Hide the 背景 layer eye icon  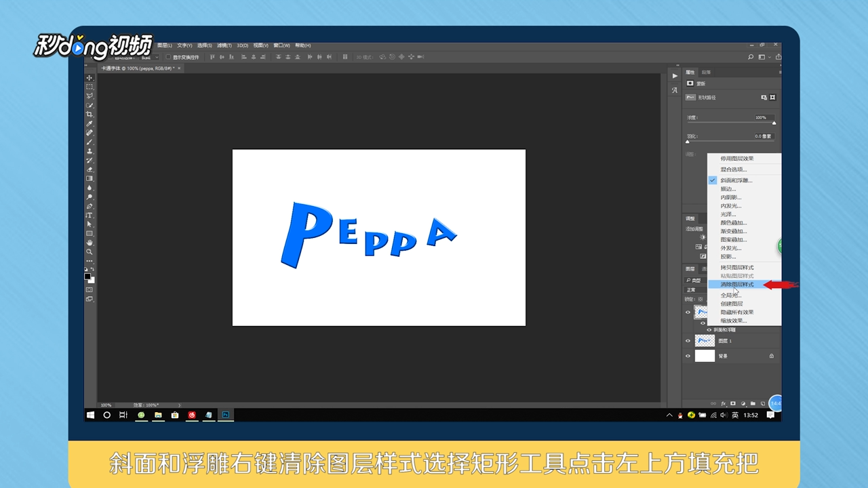(688, 356)
